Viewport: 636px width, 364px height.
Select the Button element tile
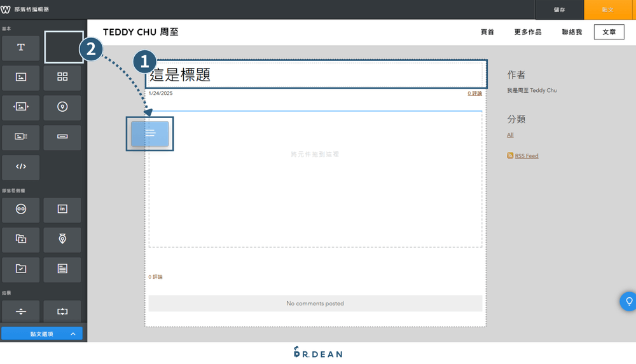62,137
